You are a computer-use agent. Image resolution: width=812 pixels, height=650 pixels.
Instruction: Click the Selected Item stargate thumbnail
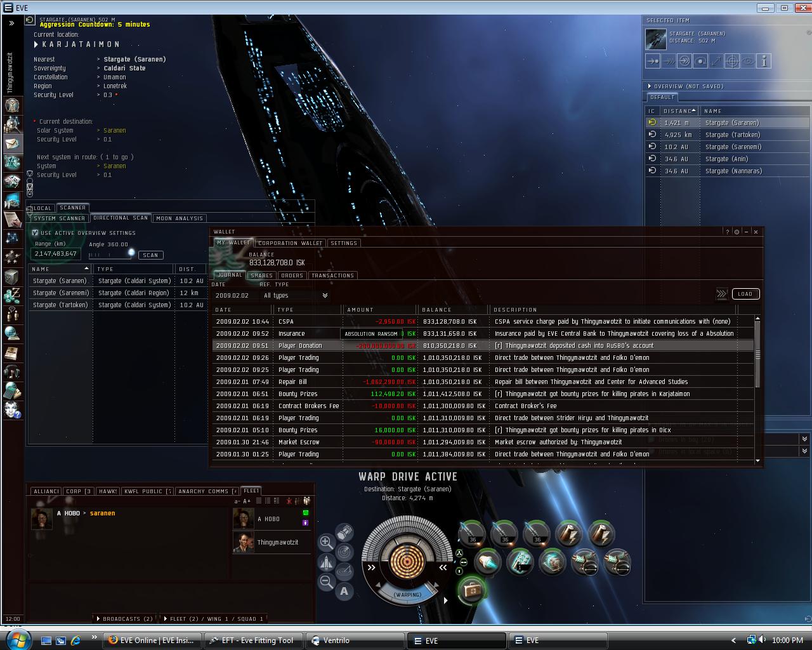pos(656,39)
